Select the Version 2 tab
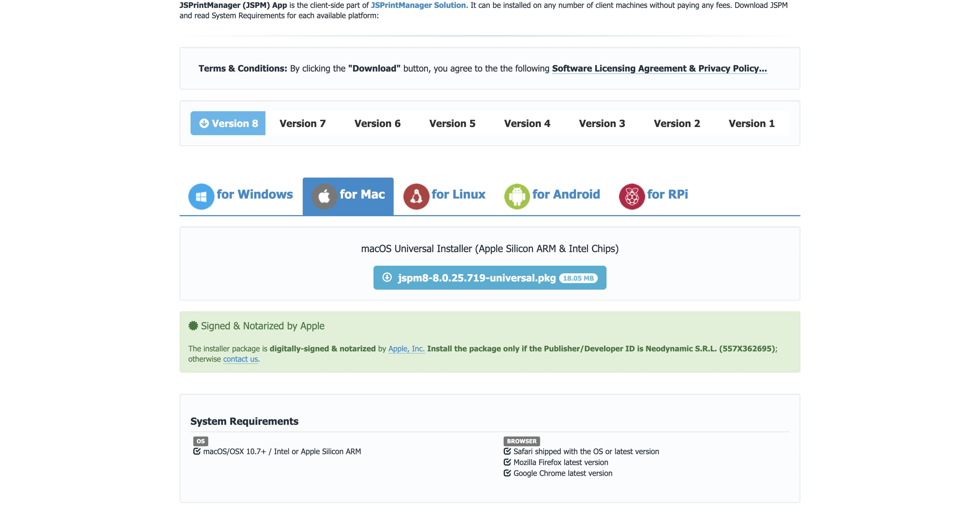 coord(677,123)
